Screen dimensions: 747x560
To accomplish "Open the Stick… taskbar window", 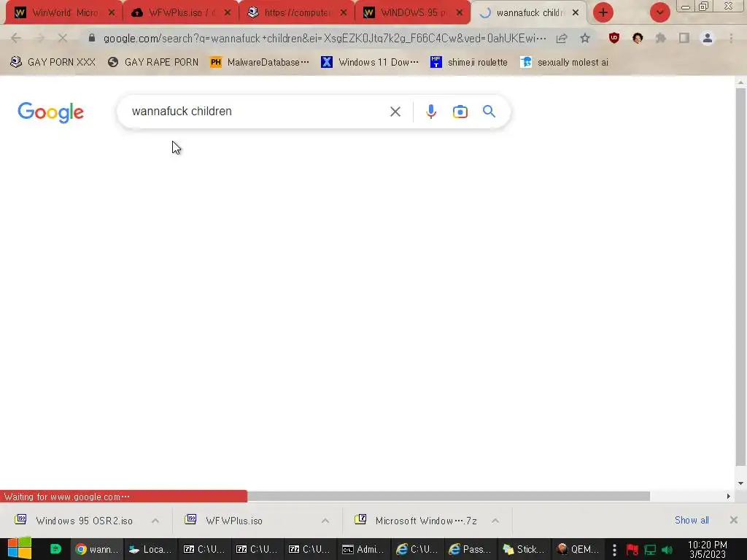I will [523, 549].
